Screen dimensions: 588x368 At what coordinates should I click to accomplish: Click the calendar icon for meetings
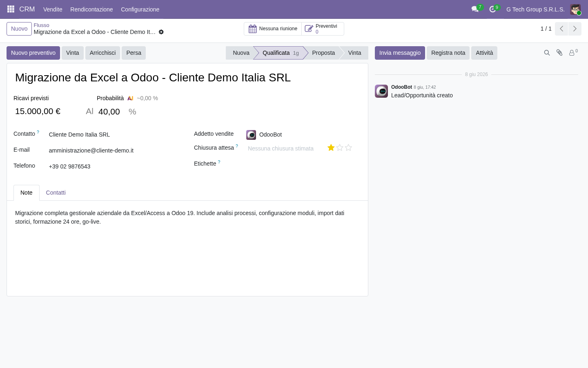point(253,29)
